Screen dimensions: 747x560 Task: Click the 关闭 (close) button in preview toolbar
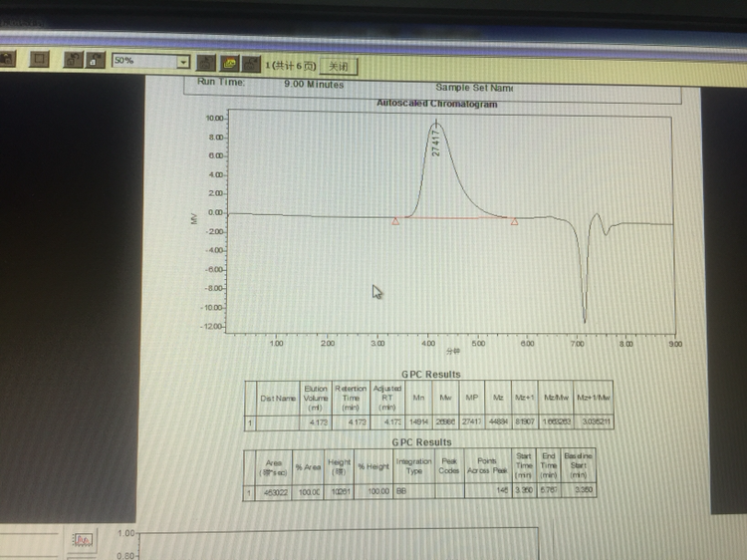[339, 66]
